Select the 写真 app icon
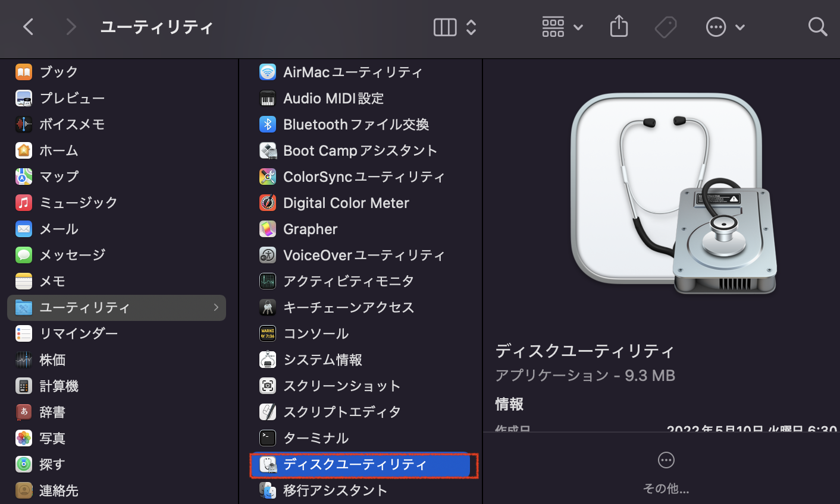Image resolution: width=840 pixels, height=504 pixels. [24, 438]
